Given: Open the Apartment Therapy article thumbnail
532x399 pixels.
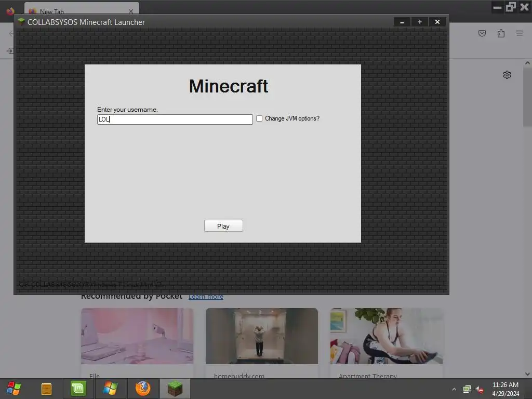Looking at the screenshot, I should (387, 336).
